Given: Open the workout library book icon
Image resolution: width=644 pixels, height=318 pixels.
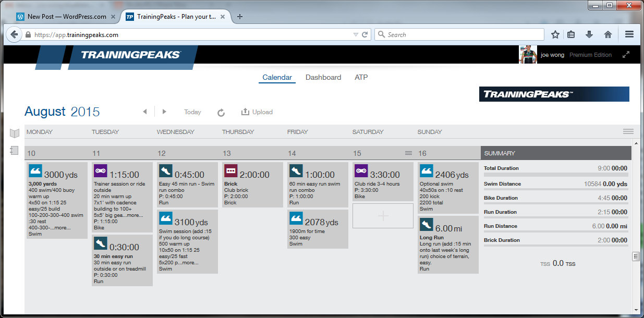Looking at the screenshot, I should pos(15,133).
